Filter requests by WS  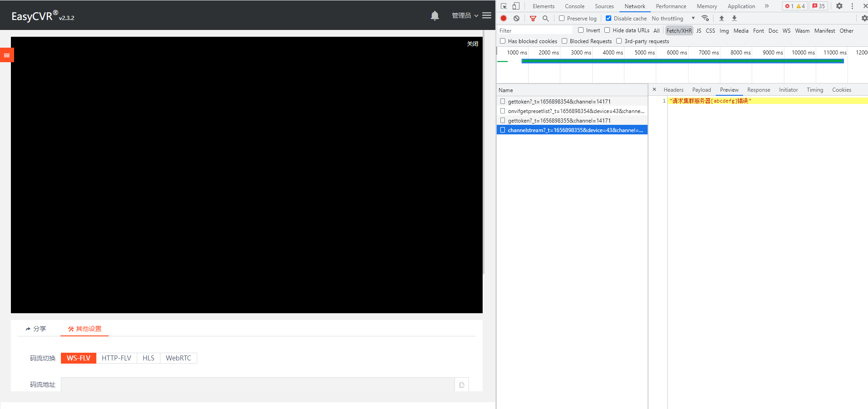tap(786, 31)
